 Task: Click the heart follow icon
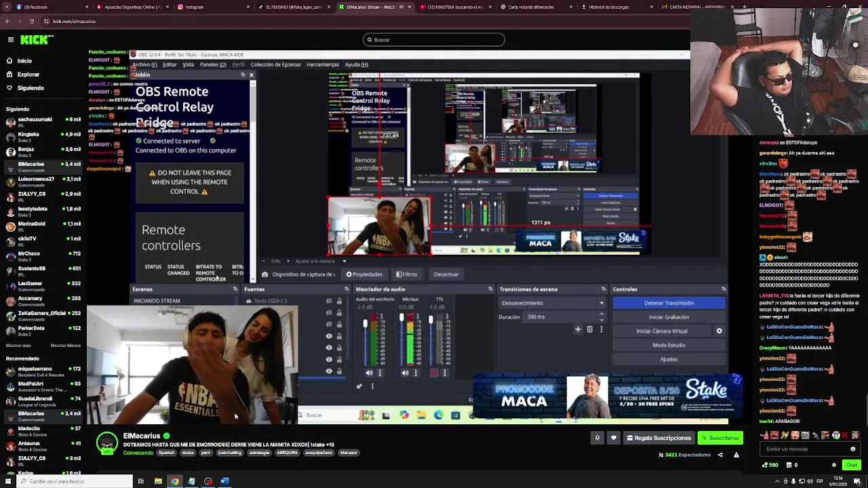tap(614, 438)
